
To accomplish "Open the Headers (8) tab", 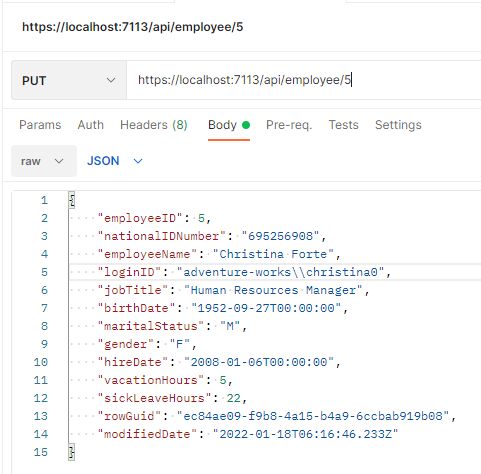I will coord(154,125).
